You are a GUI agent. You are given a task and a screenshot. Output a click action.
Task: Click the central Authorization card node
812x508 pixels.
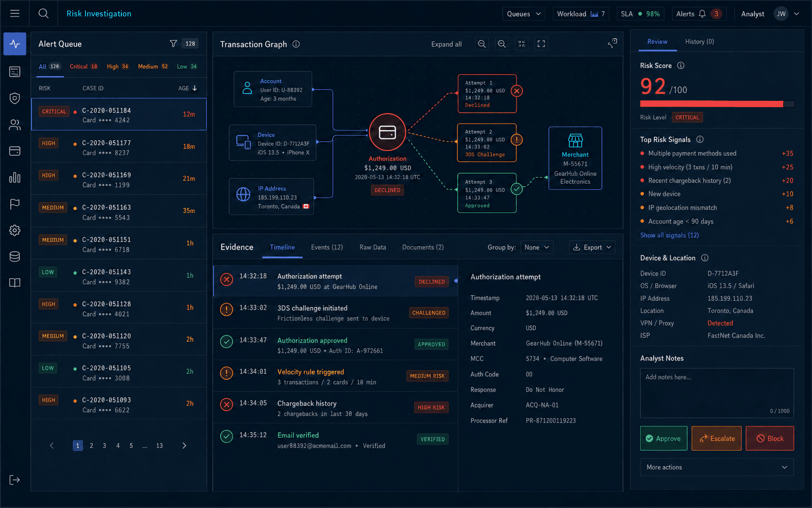click(x=388, y=132)
